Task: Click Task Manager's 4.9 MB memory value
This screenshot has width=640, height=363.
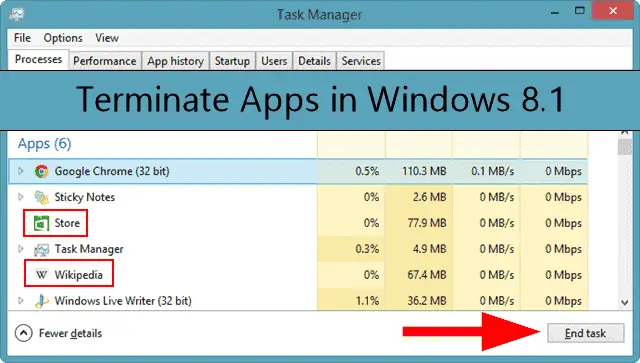Action: [x=429, y=249]
